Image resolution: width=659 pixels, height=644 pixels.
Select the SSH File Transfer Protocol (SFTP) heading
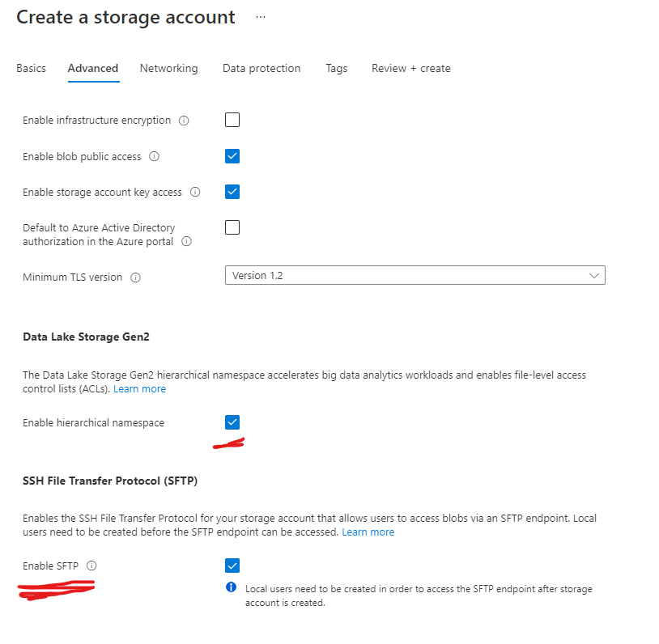pyautogui.click(x=110, y=481)
